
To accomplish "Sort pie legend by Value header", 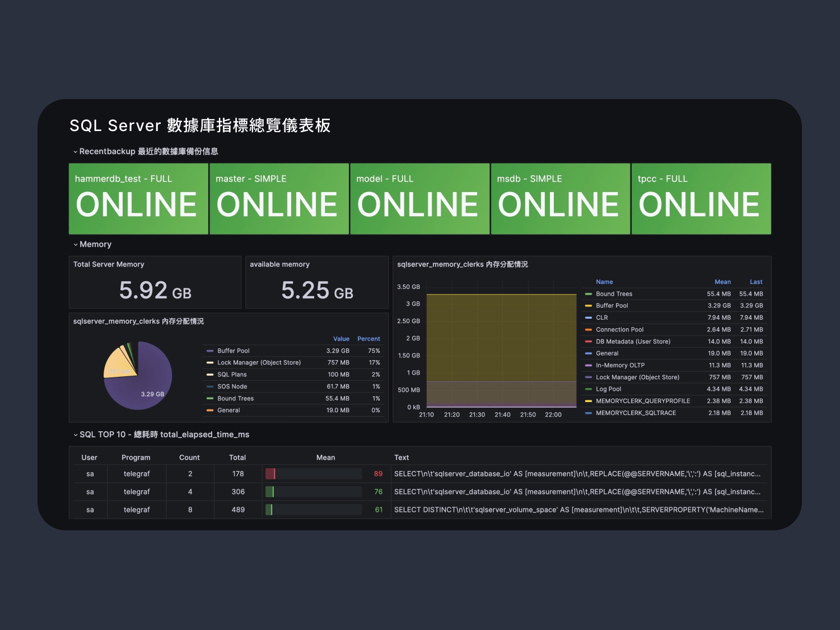I will click(x=341, y=339).
